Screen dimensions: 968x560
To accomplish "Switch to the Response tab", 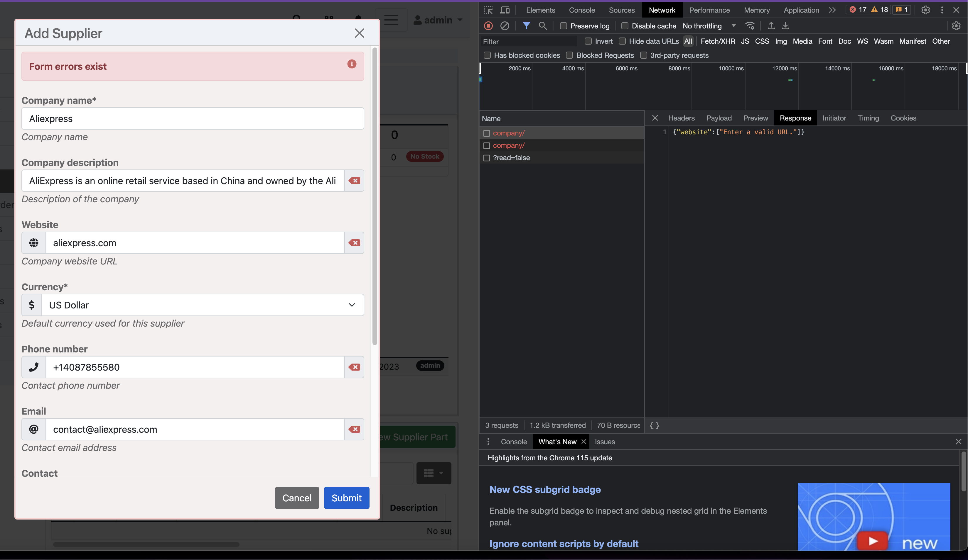I will (795, 118).
